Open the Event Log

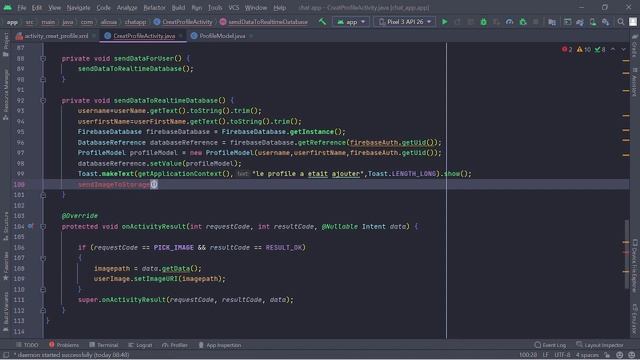pyautogui.click(x=550, y=345)
